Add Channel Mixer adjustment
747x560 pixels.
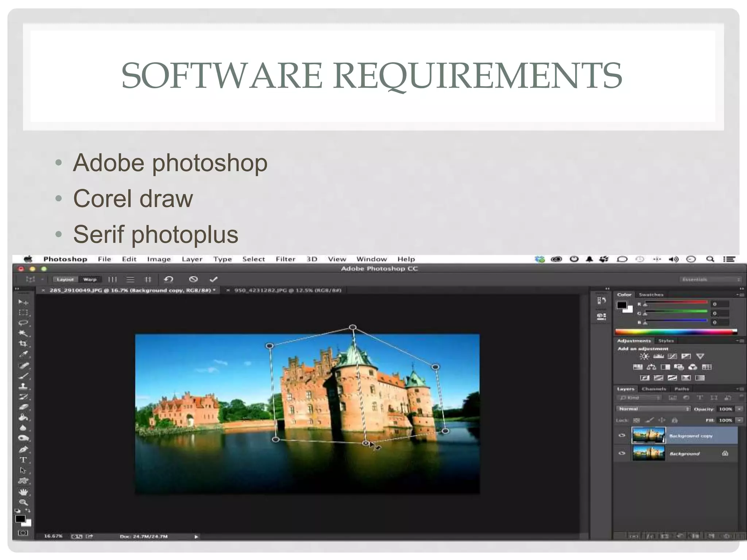[693, 367]
